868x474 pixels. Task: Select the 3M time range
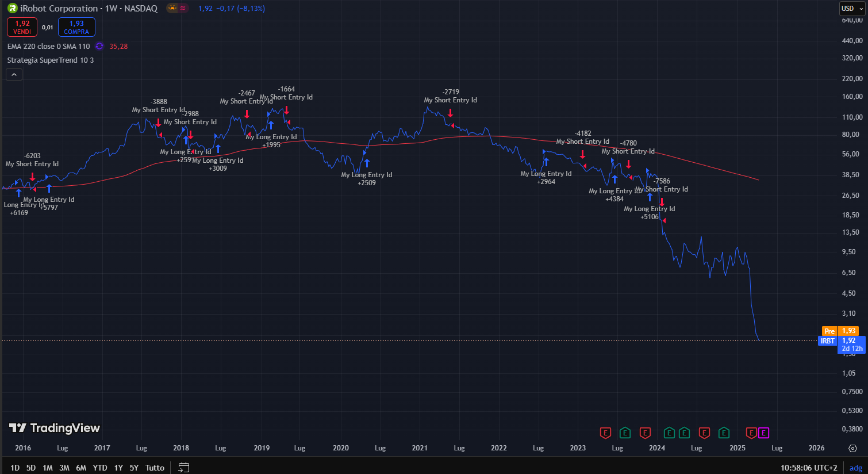(x=64, y=468)
